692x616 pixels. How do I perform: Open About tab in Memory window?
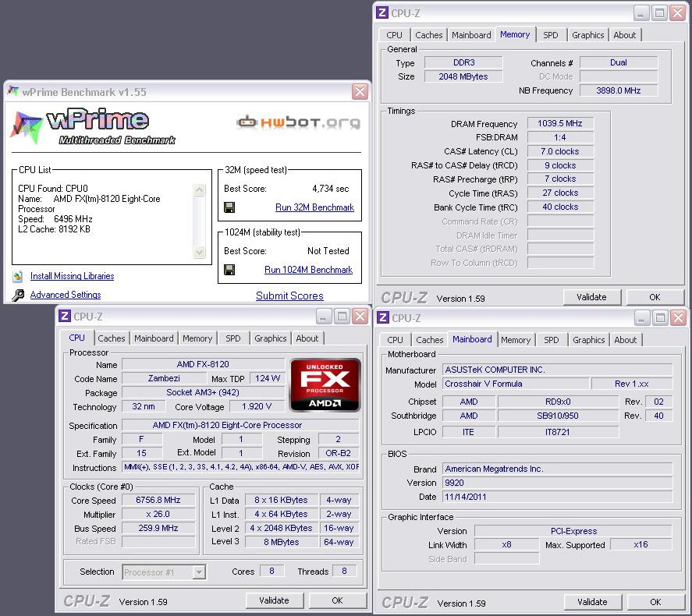624,35
